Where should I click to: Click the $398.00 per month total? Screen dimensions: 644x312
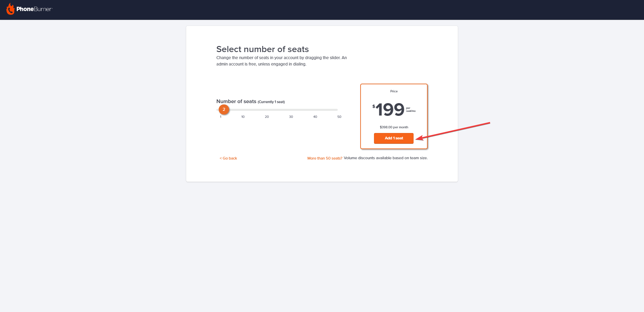point(394,127)
